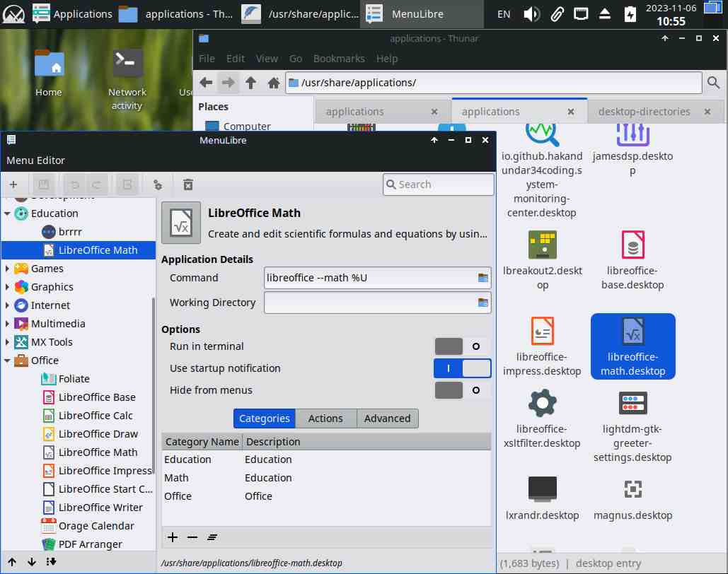Select LibreOffice Writer in the menu tree

tap(100, 508)
